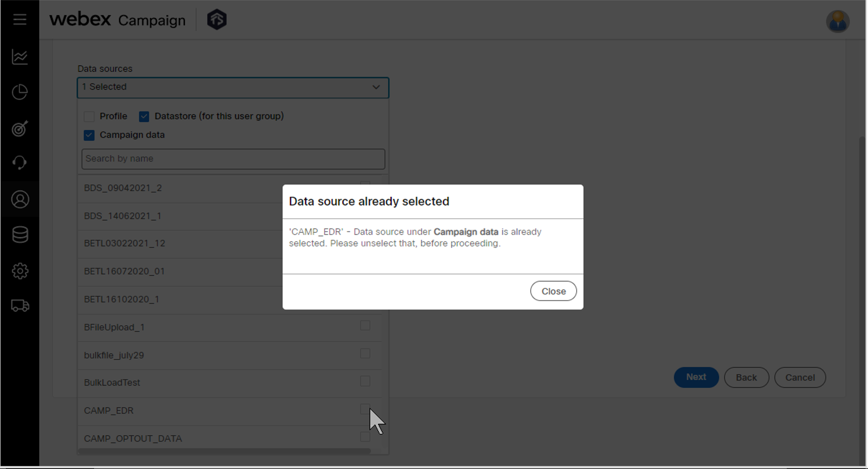Toggle the Profile checkbox
Viewport: 868px width, 469px height.
[89, 117]
